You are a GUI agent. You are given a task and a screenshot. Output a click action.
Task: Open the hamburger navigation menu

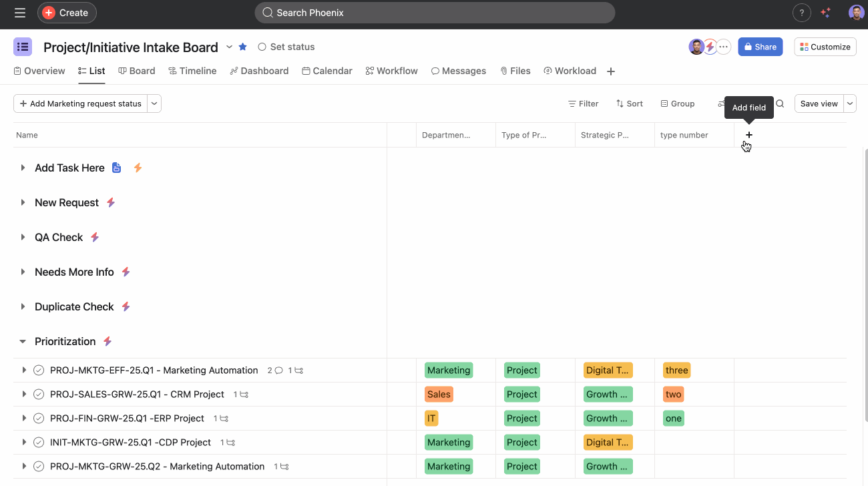point(20,13)
